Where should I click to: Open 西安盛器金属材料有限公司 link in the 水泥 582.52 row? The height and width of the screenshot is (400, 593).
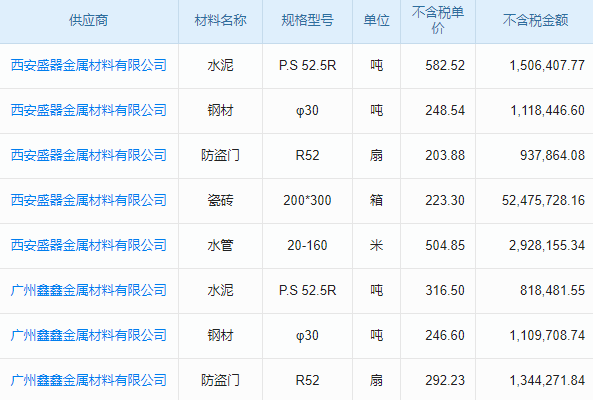[x=88, y=65]
